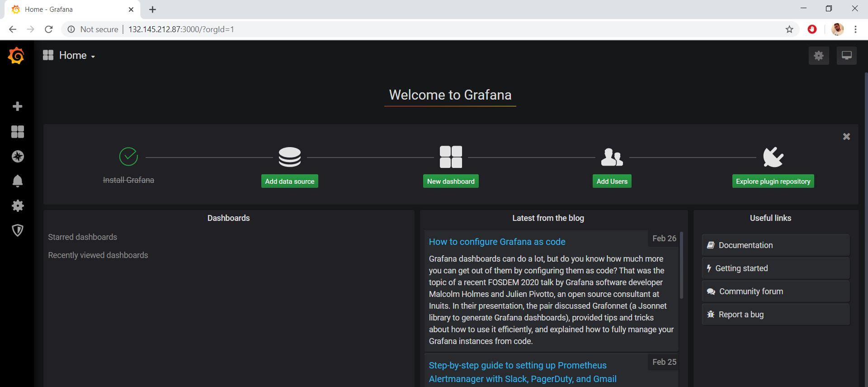Click the Latest from the blog panel title

[548, 218]
